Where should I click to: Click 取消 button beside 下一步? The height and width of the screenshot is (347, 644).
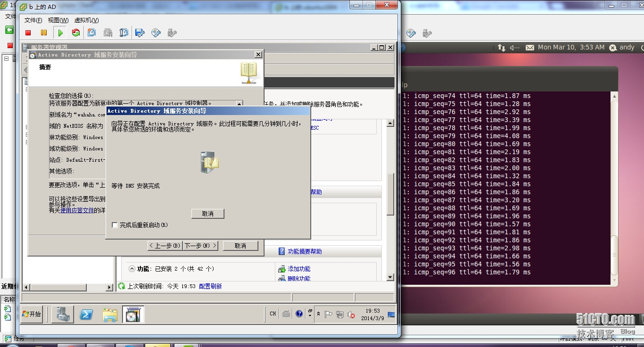(240, 246)
